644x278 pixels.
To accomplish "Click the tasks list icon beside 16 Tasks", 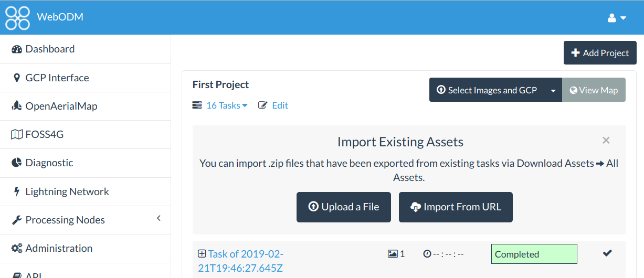I will tap(197, 105).
